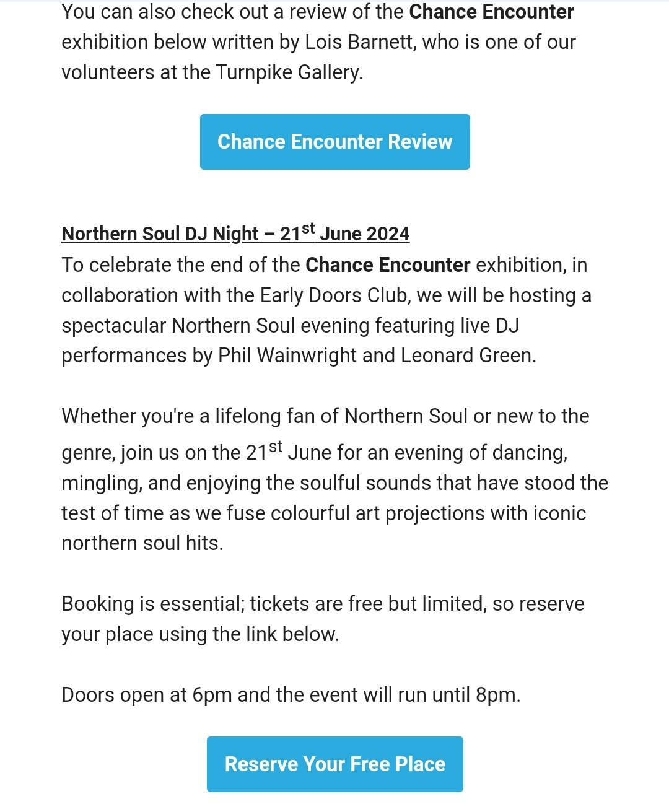
Task: Select the underlined Northern Soul DJ Night heading
Action: pos(235,232)
